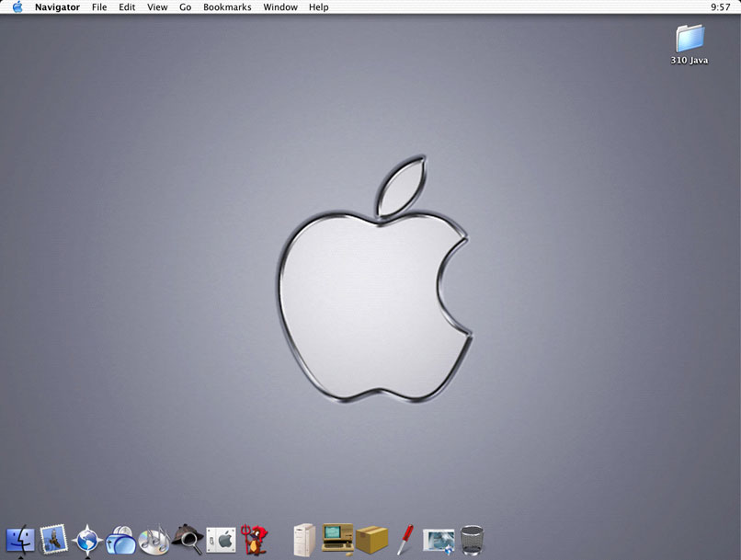Image resolution: width=741 pixels, height=560 pixels.
Task: Open the Navigator application menu
Action: click(x=57, y=7)
